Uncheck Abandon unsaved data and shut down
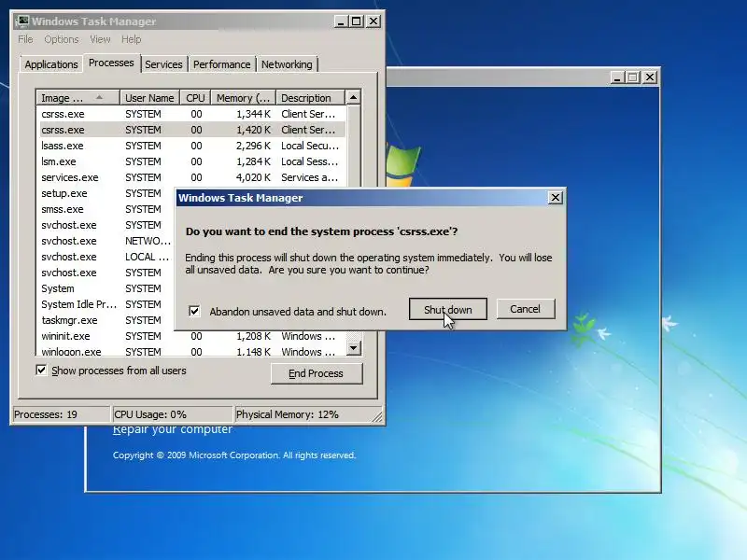 (x=194, y=312)
